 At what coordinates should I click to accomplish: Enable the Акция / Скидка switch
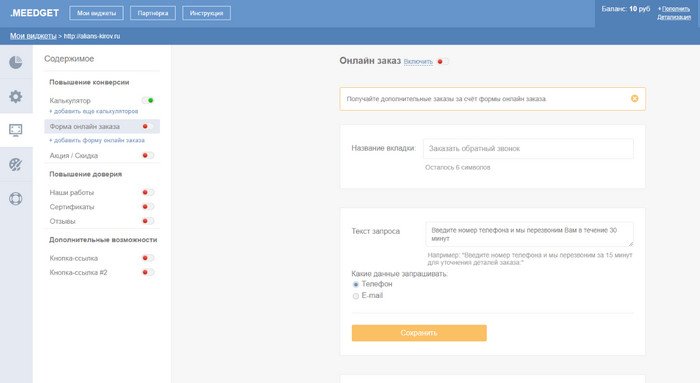pyautogui.click(x=148, y=155)
